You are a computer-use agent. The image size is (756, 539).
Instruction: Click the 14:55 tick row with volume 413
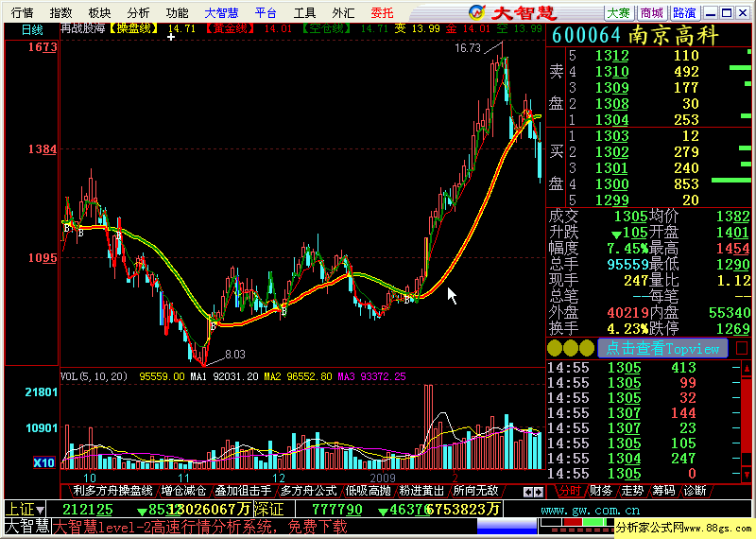(x=643, y=368)
